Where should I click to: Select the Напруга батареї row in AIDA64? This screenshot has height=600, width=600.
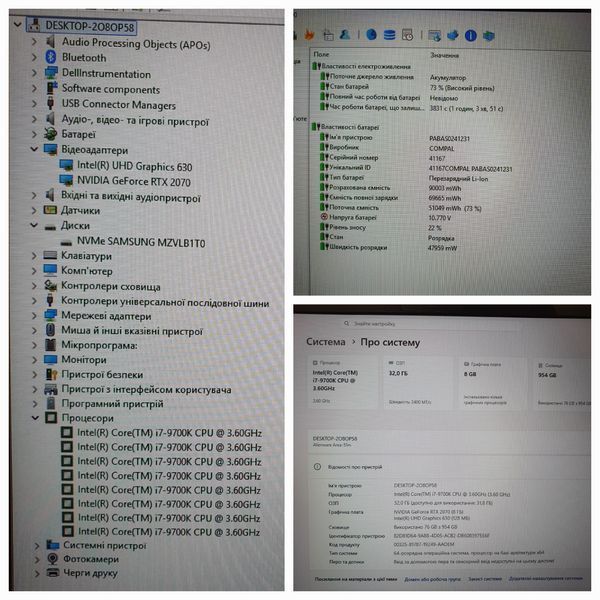[x=386, y=217]
